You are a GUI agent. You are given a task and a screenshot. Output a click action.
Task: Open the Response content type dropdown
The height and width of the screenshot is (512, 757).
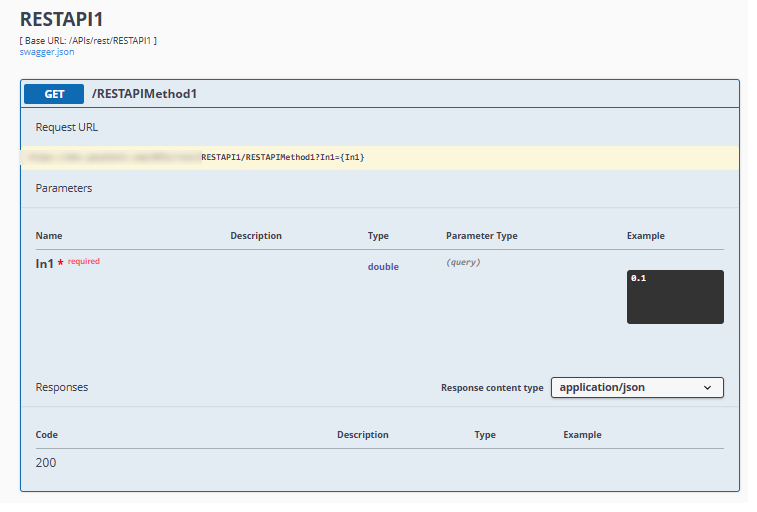pos(636,387)
